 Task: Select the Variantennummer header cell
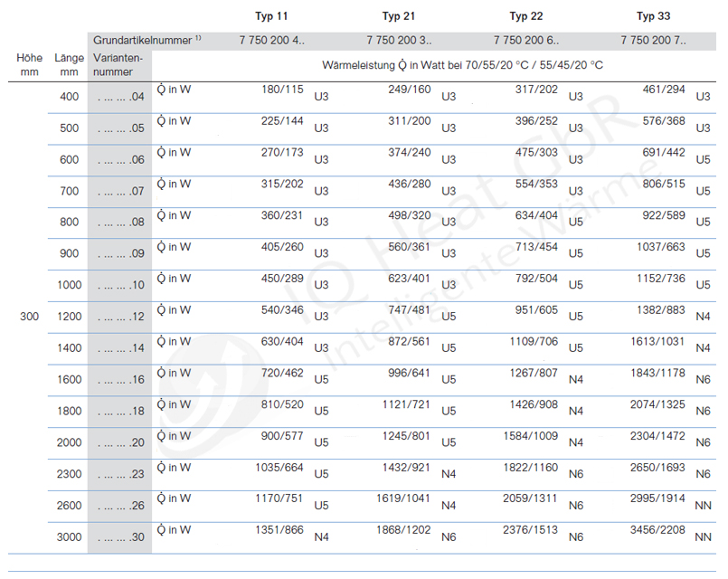[118, 64]
